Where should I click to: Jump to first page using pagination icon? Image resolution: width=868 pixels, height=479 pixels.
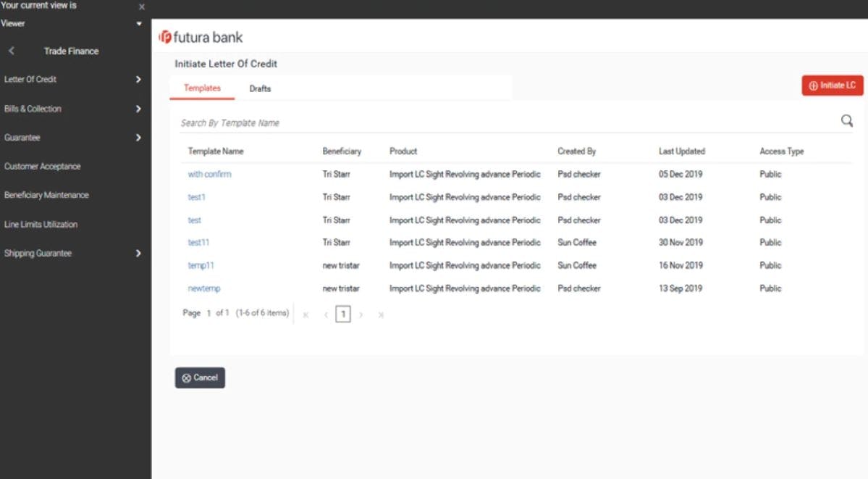305,315
